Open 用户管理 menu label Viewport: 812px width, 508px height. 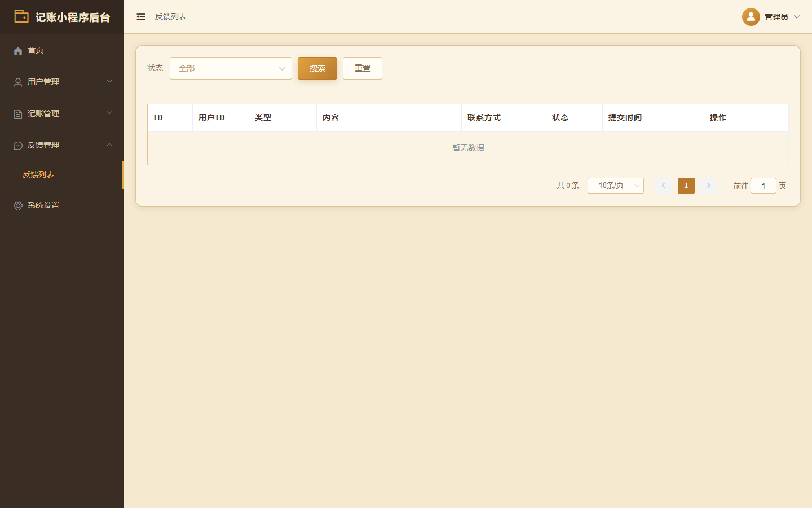43,82
